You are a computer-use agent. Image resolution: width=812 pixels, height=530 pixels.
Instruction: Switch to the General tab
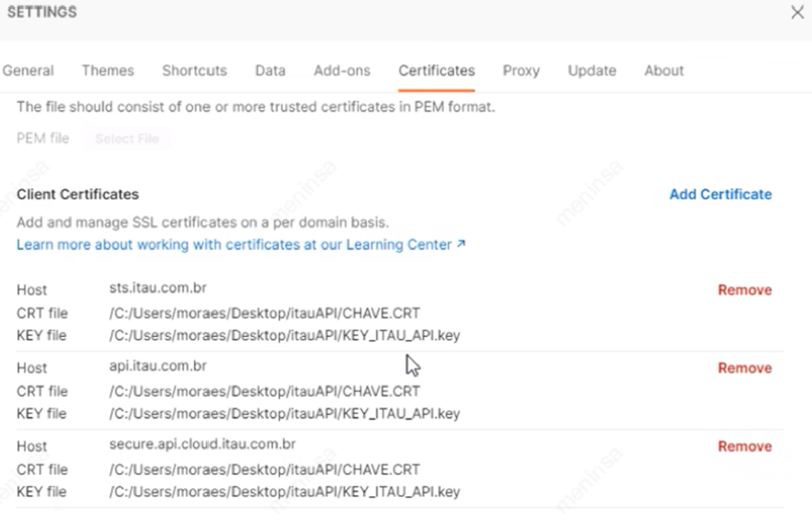[28, 70]
